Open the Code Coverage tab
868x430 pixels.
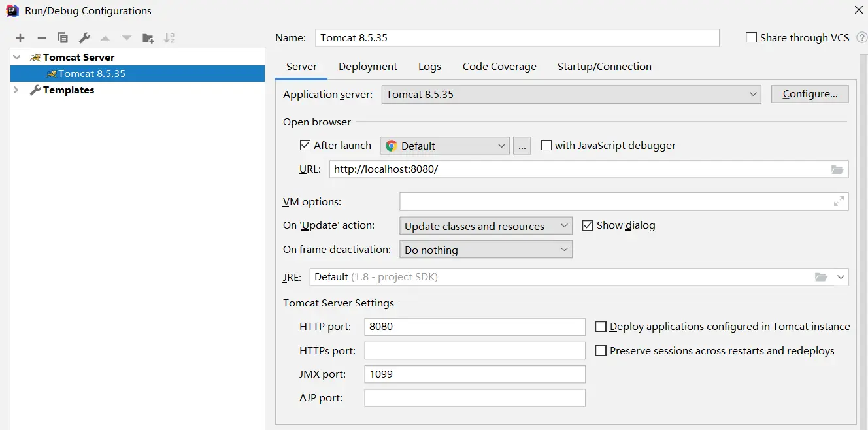pos(499,66)
